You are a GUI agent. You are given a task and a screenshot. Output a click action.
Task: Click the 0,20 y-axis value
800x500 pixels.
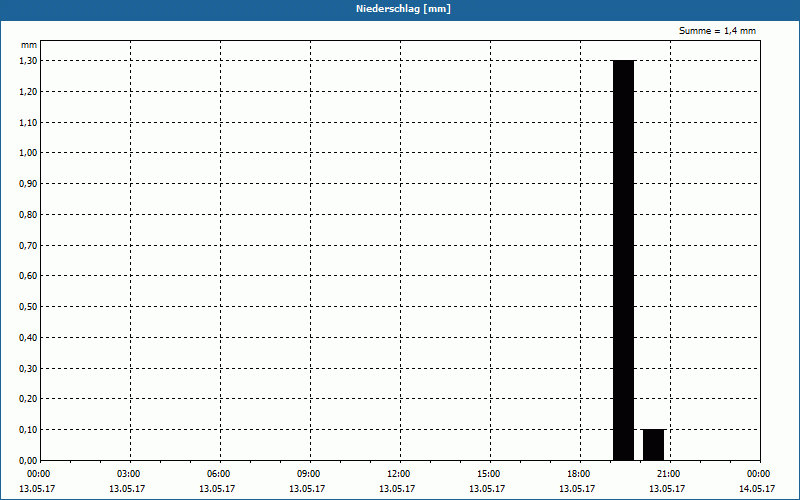coord(28,399)
